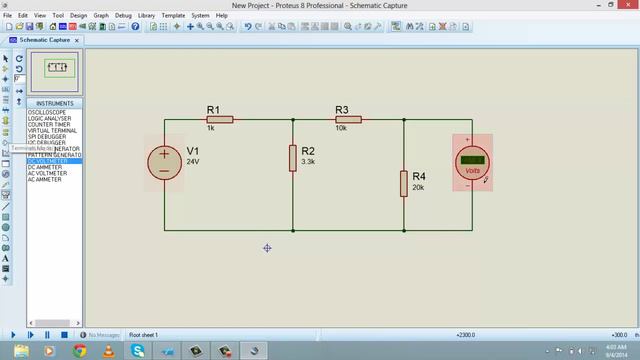Open the File menu
640x360 pixels.
[x=7, y=16]
